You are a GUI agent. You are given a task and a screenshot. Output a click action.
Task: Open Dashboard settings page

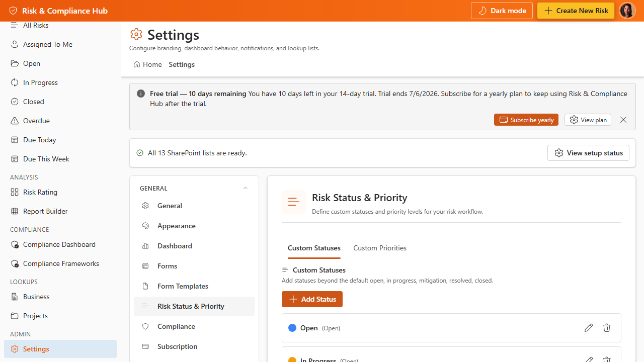coord(194,246)
